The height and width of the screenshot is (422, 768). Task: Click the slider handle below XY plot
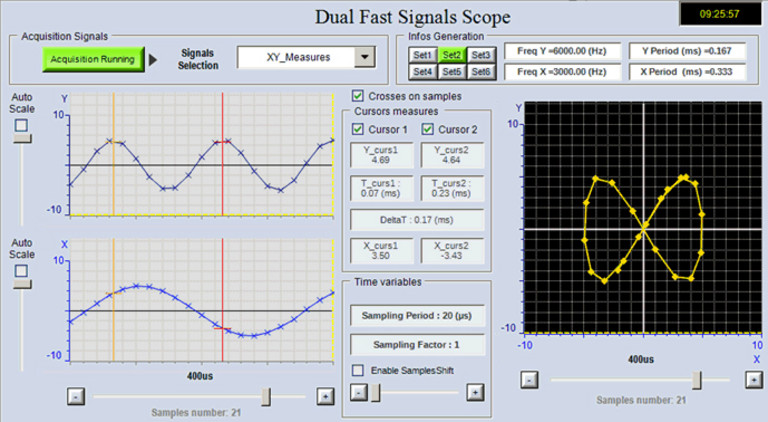697,380
